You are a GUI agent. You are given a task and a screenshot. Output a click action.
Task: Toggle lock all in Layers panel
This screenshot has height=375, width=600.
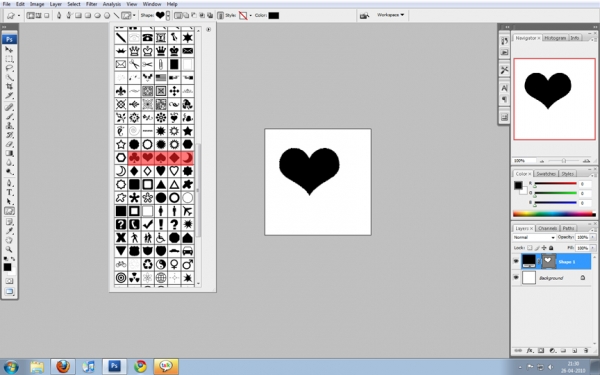click(551, 248)
